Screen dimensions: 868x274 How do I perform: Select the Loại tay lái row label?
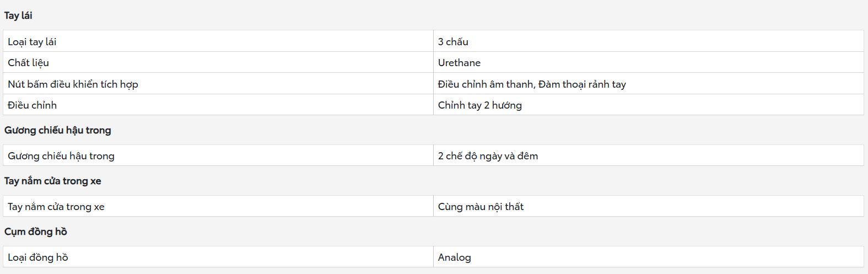tap(32, 42)
